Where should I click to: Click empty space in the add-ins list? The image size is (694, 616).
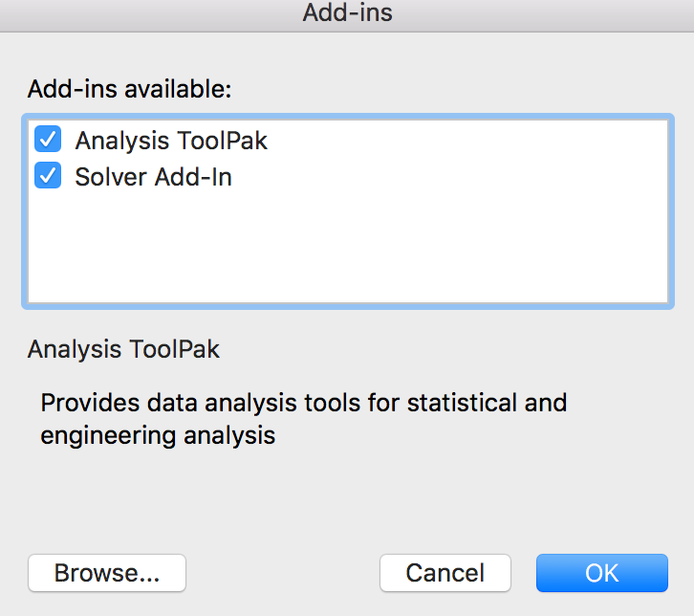(x=344, y=249)
